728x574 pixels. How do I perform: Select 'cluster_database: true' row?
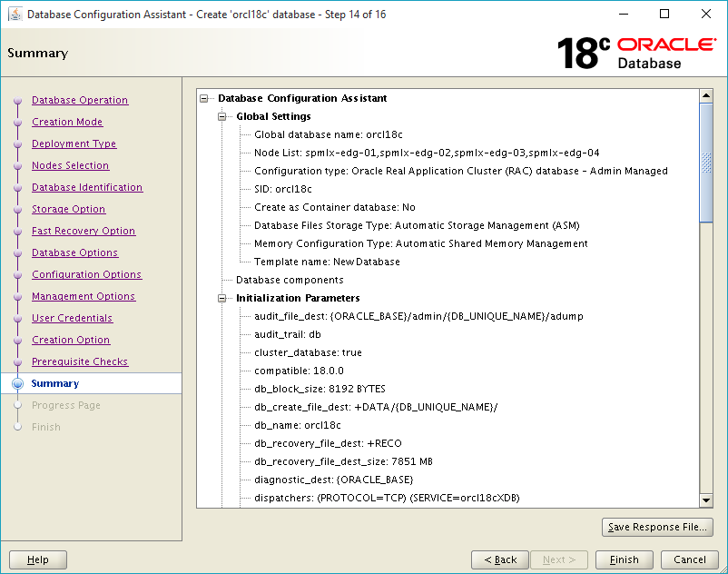[x=308, y=352]
